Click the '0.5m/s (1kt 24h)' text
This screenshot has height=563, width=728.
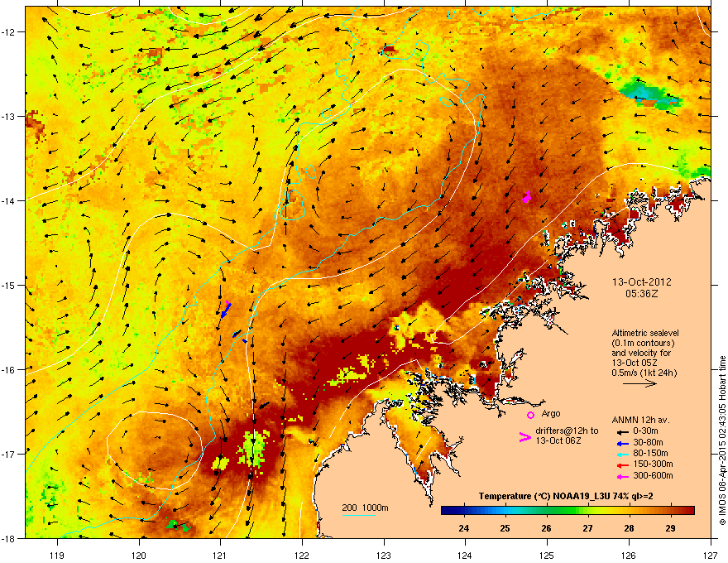tap(644, 373)
